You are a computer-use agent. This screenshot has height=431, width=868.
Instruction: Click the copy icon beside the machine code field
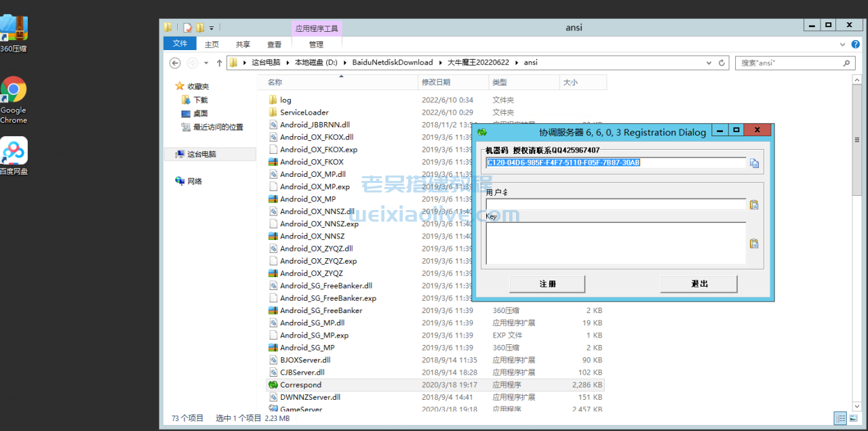(754, 163)
